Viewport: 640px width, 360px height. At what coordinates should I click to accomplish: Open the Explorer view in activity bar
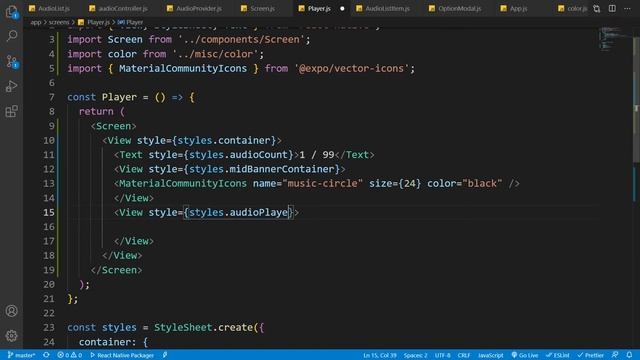(11, 12)
